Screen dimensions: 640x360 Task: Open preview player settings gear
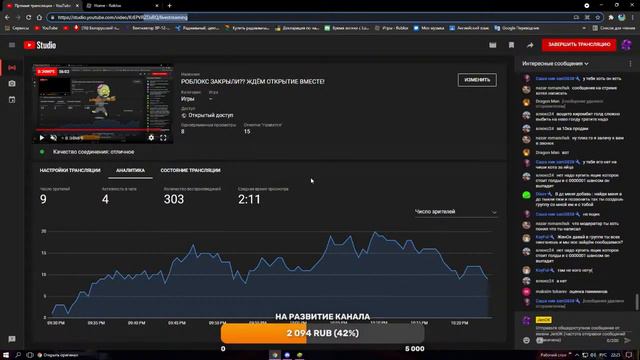click(151, 138)
